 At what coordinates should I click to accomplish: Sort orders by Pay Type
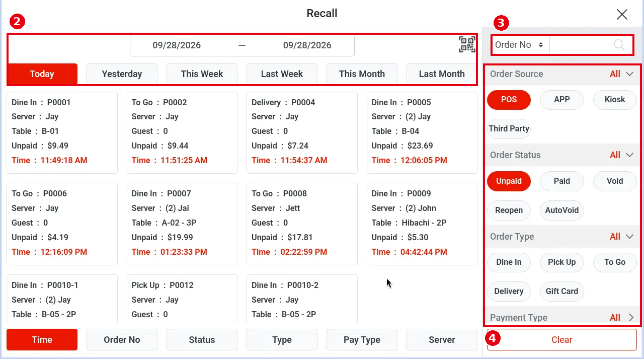point(362,340)
